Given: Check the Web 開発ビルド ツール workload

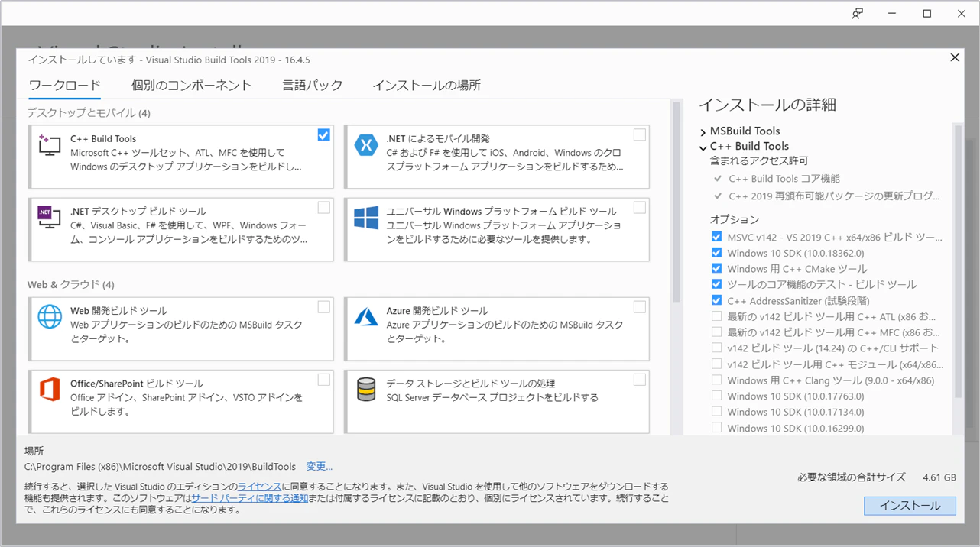Looking at the screenshot, I should pyautogui.click(x=324, y=307).
